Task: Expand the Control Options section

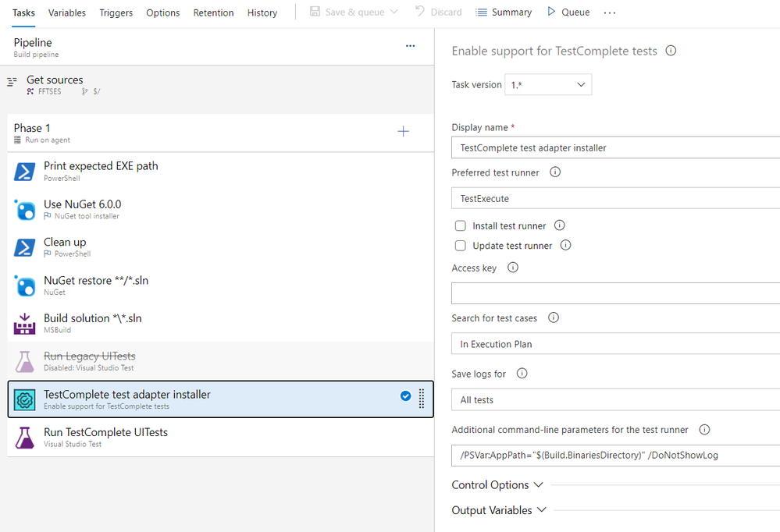Action: (497, 485)
